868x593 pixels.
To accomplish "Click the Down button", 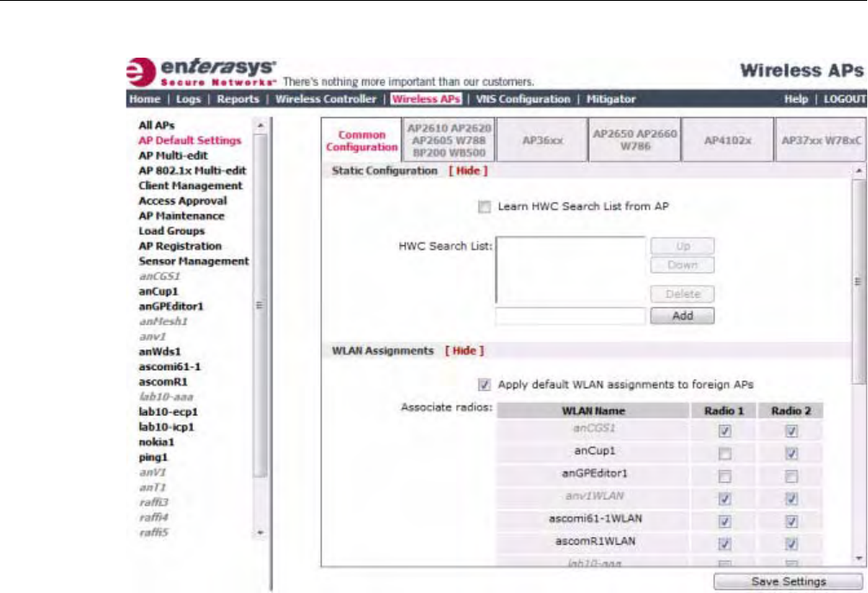I will tap(682, 265).
